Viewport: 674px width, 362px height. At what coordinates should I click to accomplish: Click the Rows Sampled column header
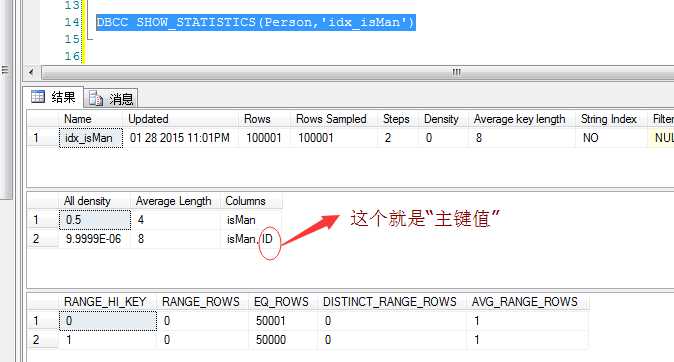[334, 119]
